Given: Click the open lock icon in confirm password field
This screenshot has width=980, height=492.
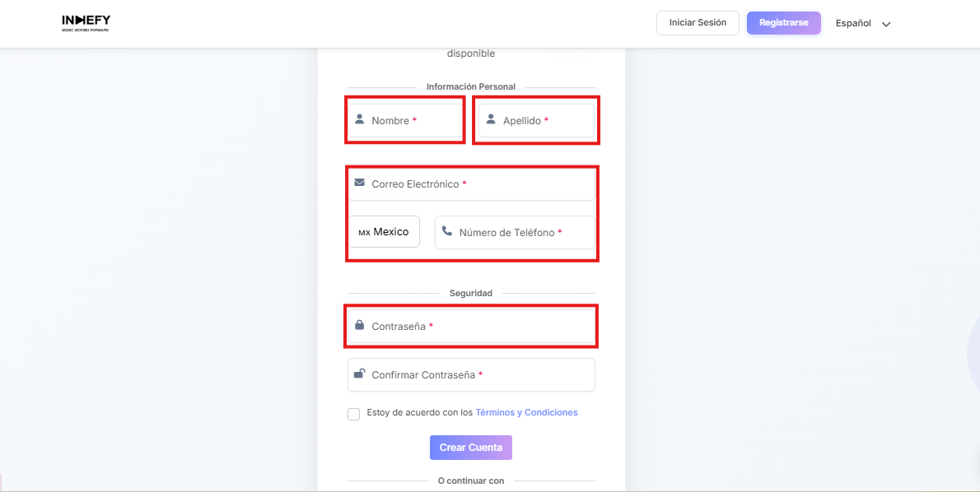Looking at the screenshot, I should click(359, 374).
